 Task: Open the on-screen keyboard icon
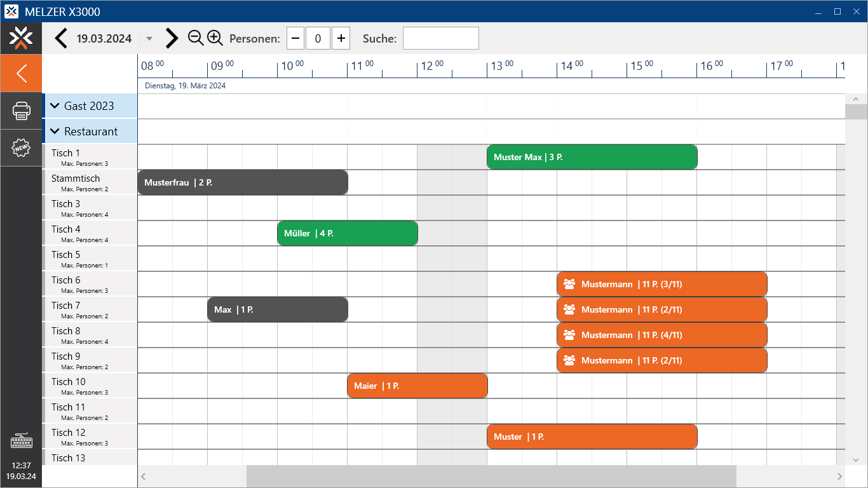(x=21, y=441)
